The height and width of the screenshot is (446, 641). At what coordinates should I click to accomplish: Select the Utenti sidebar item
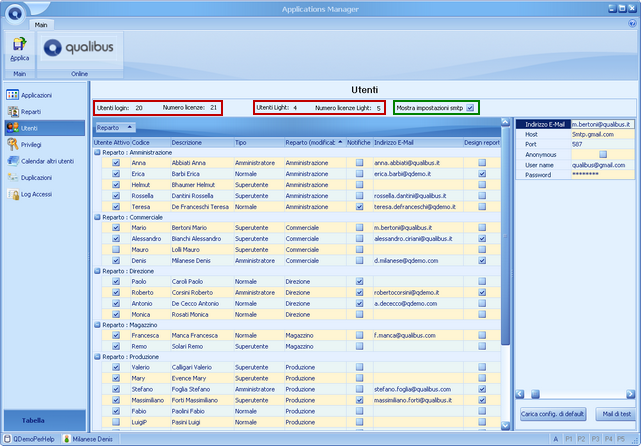point(45,128)
